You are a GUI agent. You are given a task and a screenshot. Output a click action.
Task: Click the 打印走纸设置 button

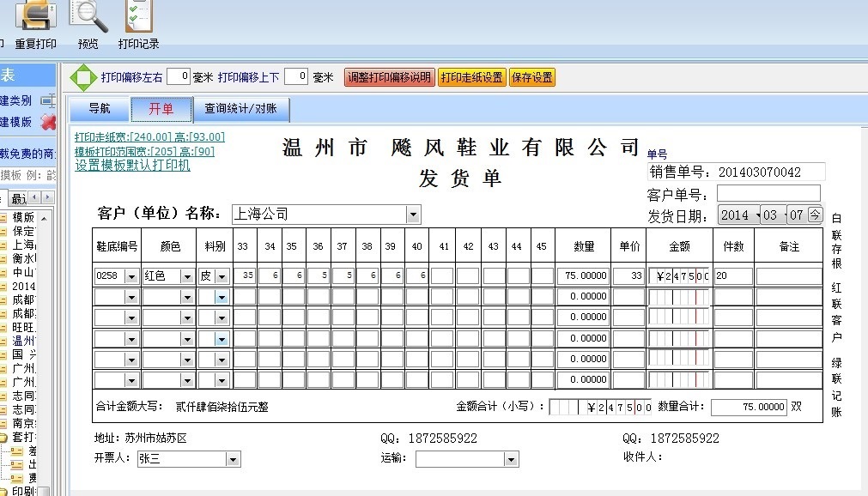pos(471,77)
